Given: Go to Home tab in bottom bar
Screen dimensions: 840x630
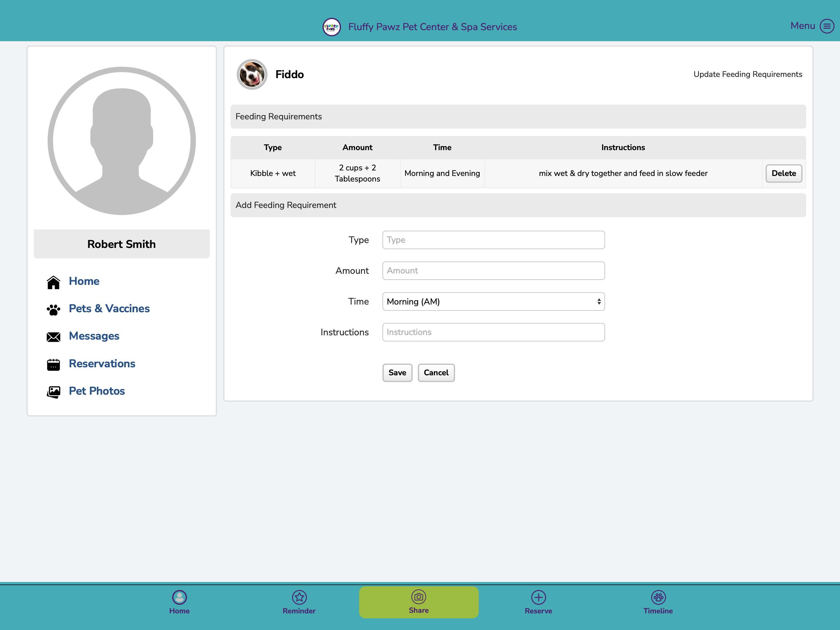Looking at the screenshot, I should (x=179, y=602).
